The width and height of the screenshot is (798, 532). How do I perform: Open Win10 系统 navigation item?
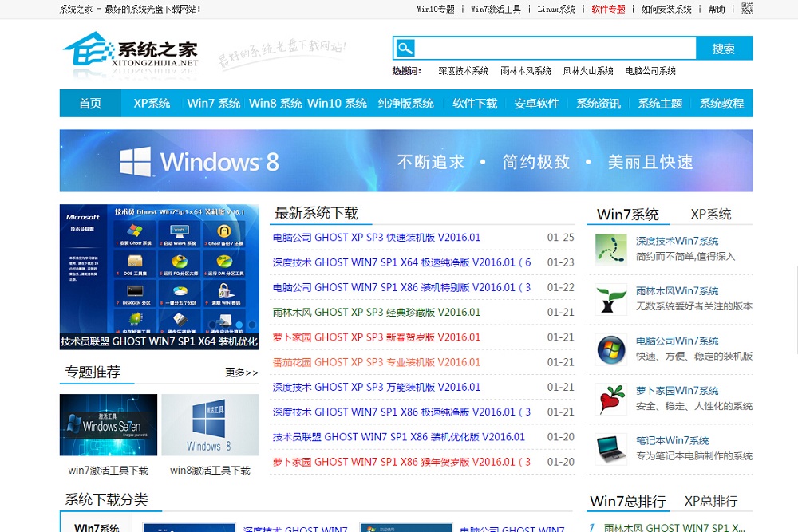337,103
